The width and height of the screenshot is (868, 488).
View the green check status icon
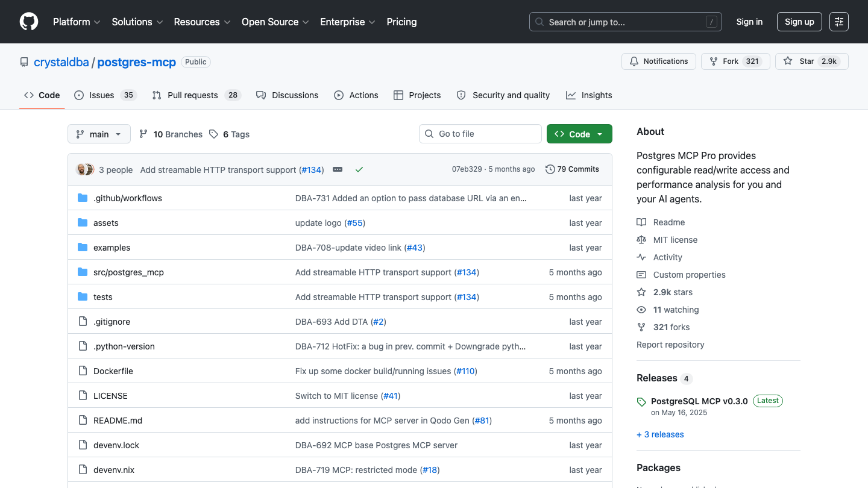(359, 169)
